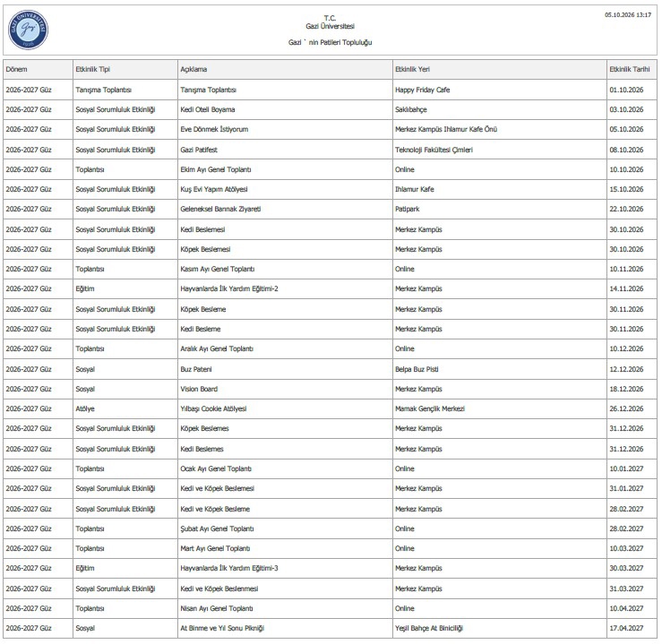Screen dimensions: 662x644
Task: Select the Kedi Beslemes cell
Action: pyautogui.click(x=285, y=449)
